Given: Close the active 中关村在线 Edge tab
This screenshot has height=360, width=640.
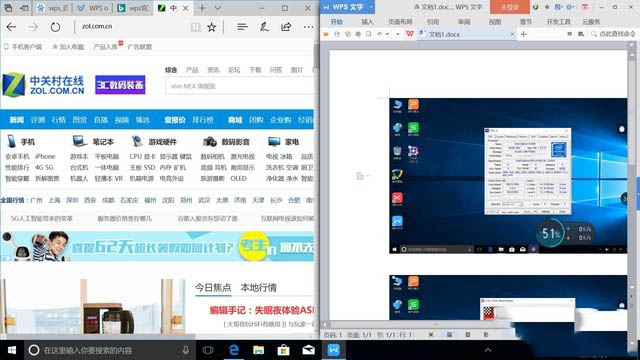Looking at the screenshot, I should (186, 8).
